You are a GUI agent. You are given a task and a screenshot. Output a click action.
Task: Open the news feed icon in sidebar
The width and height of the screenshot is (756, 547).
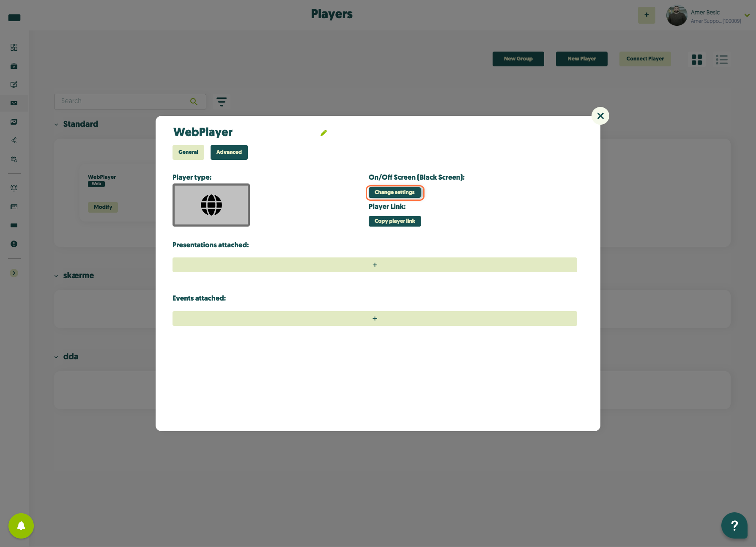point(14,207)
